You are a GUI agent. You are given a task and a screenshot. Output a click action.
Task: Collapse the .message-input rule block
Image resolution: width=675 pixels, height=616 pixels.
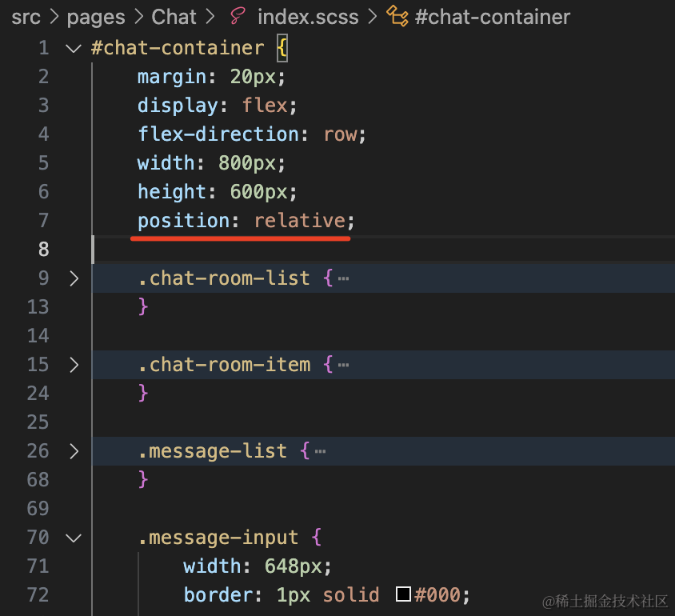[x=74, y=538]
